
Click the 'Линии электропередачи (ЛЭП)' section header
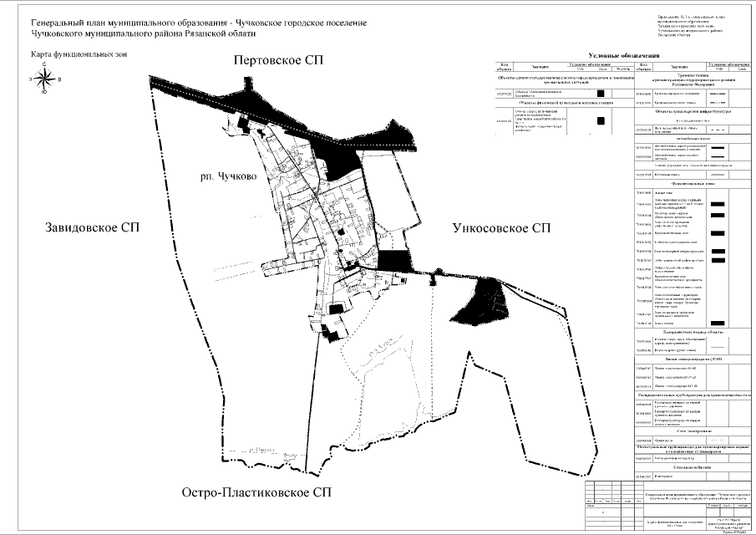click(x=693, y=358)
